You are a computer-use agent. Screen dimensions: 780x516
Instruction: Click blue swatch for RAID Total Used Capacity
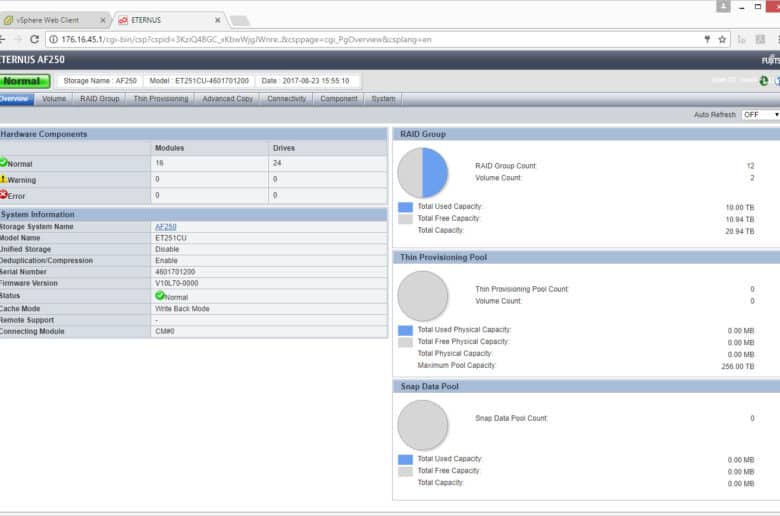point(405,207)
